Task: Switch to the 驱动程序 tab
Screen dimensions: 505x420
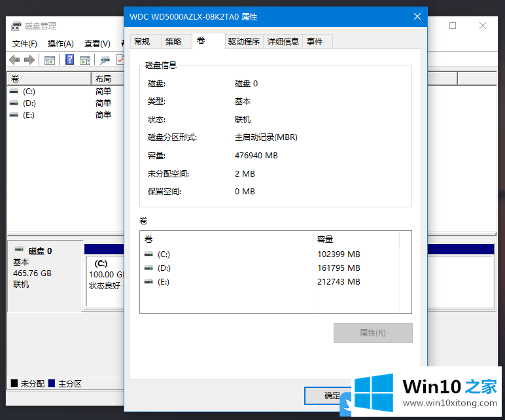Action: pos(244,42)
